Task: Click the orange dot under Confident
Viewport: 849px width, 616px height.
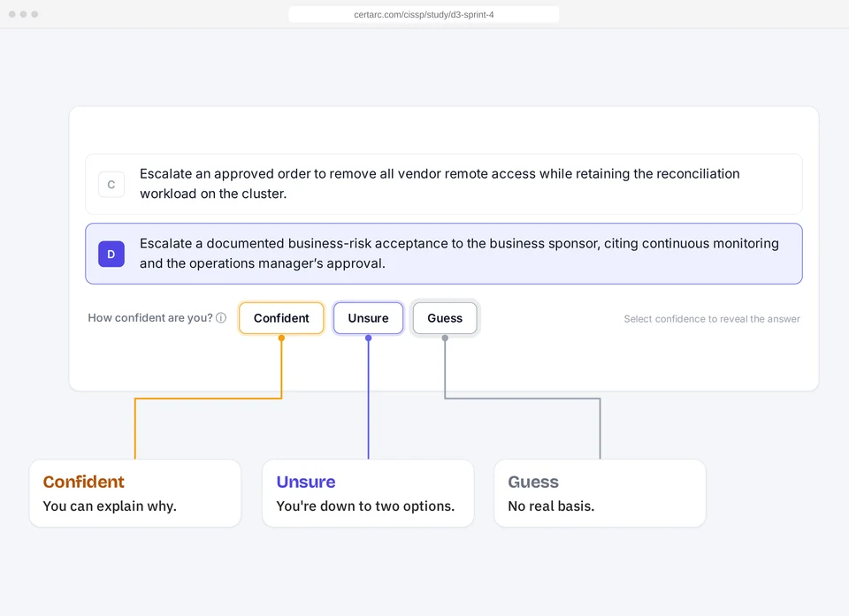Action: tap(281, 338)
